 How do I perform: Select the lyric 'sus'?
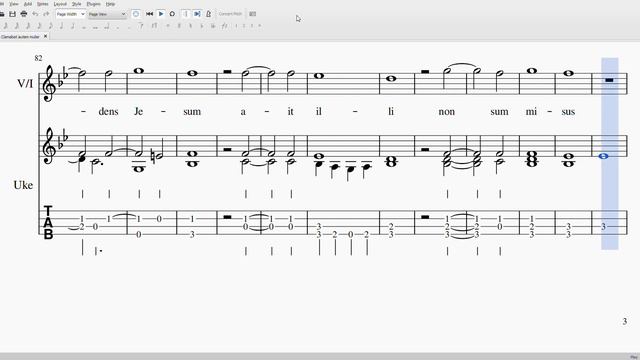(568, 112)
